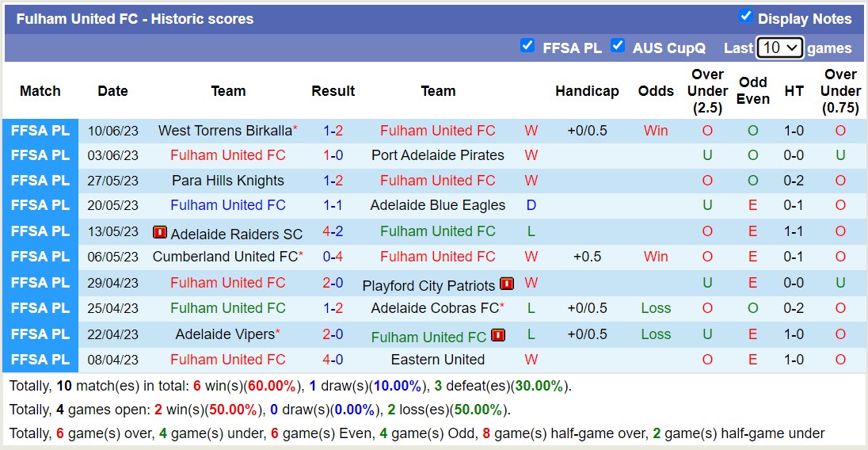Click the Win odds on 10/06/23 row
Viewport: 868px width, 450px height.
(x=656, y=131)
